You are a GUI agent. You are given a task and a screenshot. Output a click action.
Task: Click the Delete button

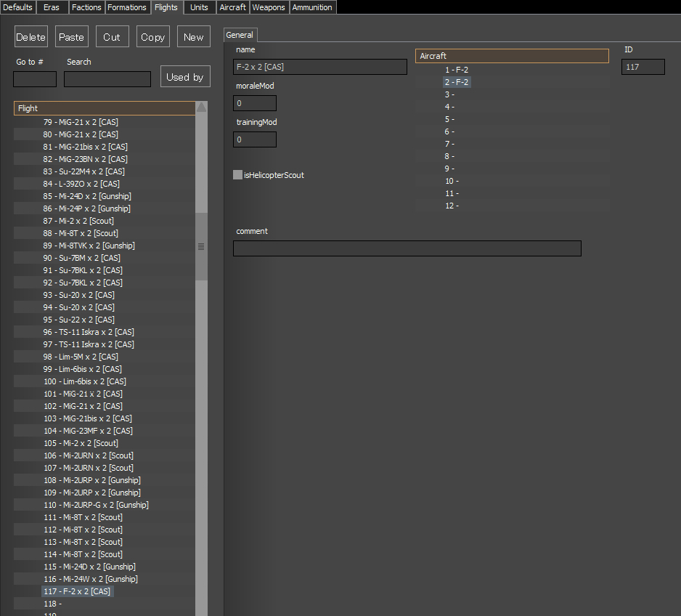[30, 37]
